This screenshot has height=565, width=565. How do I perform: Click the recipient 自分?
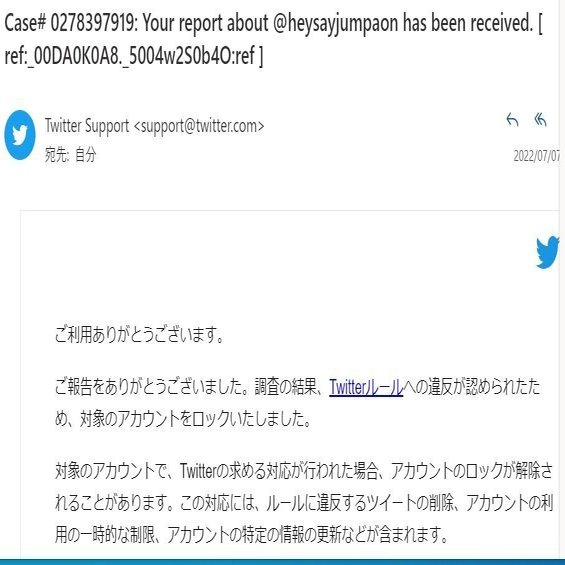point(86,155)
